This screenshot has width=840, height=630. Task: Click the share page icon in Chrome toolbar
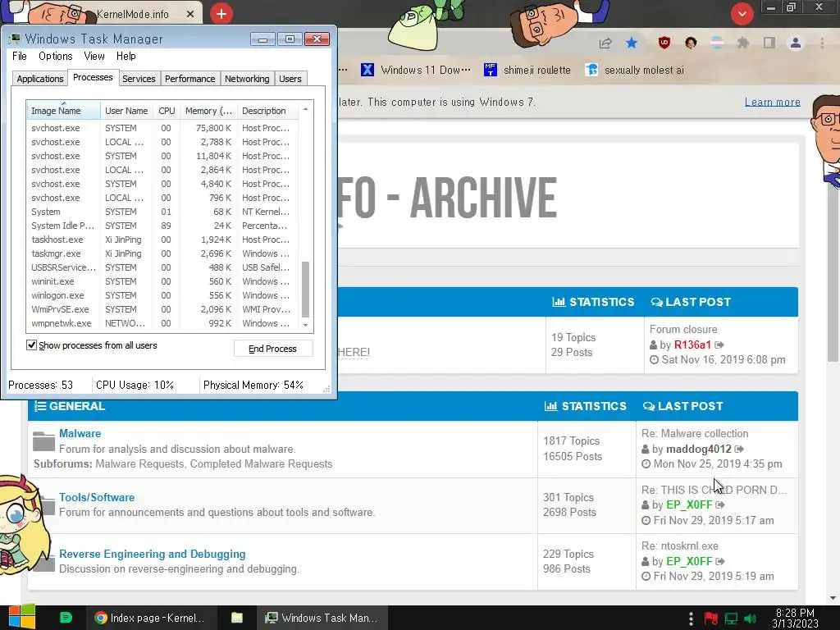click(x=605, y=43)
